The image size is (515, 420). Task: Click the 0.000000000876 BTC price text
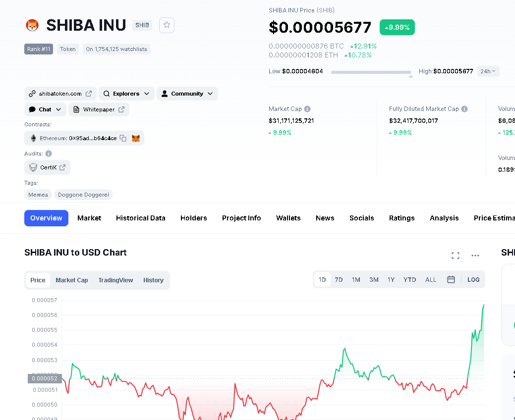click(306, 46)
